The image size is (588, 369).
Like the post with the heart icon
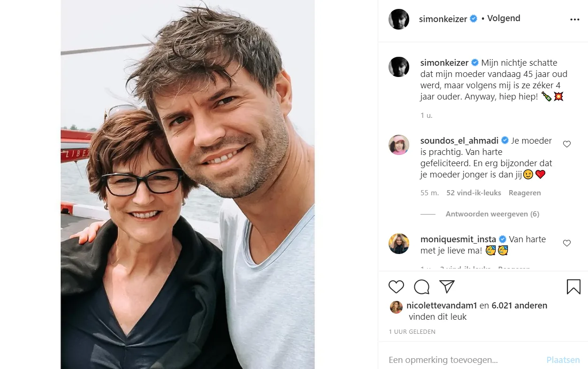click(x=396, y=287)
